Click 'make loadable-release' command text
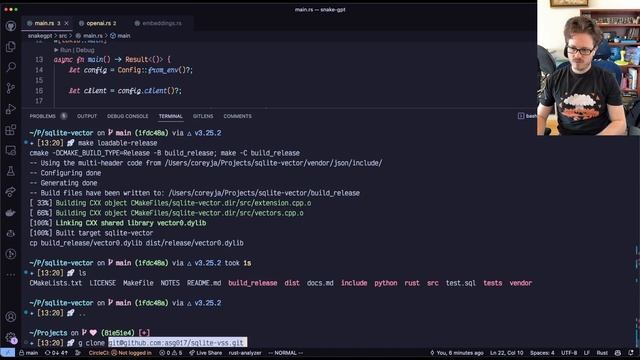 [118, 143]
